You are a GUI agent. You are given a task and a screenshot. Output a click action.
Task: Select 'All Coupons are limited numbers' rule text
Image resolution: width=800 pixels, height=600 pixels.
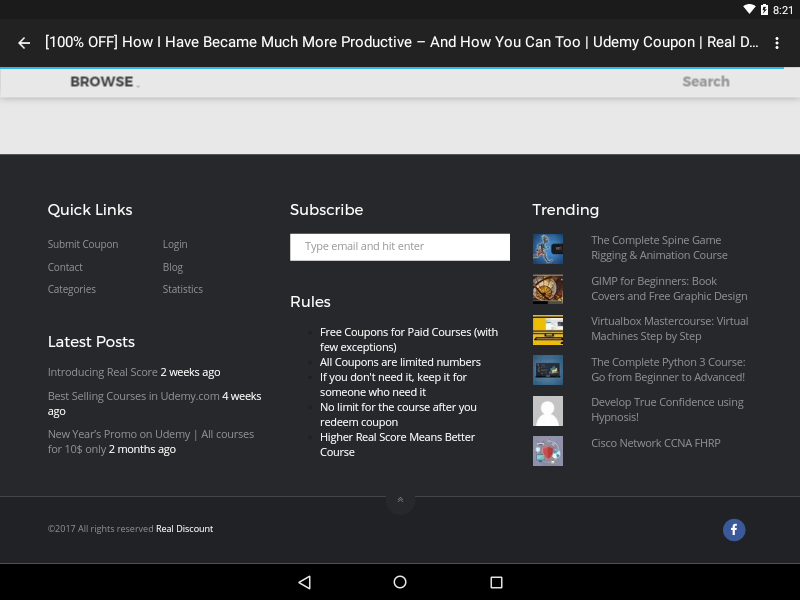pyautogui.click(x=400, y=362)
